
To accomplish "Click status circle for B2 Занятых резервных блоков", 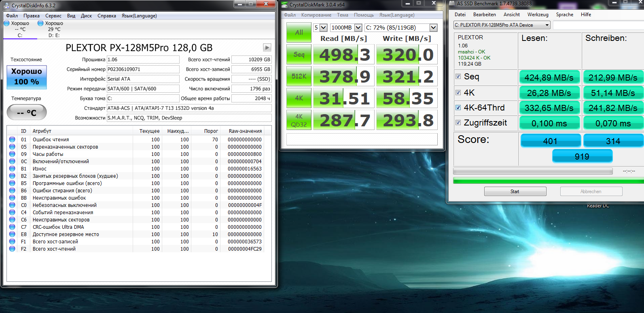I will click(12, 176).
